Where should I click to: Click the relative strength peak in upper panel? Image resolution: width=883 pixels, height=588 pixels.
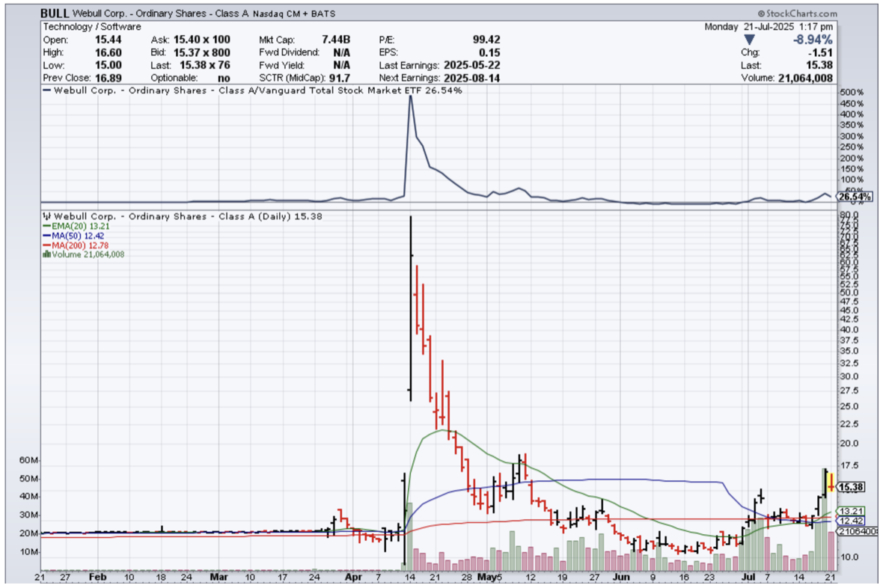410,97
